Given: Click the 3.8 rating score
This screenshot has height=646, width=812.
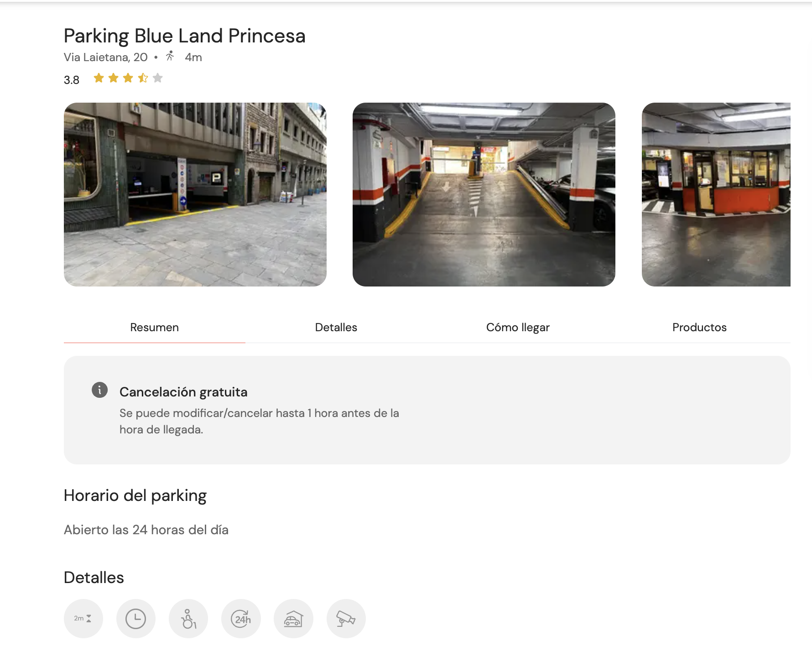Looking at the screenshot, I should (71, 79).
